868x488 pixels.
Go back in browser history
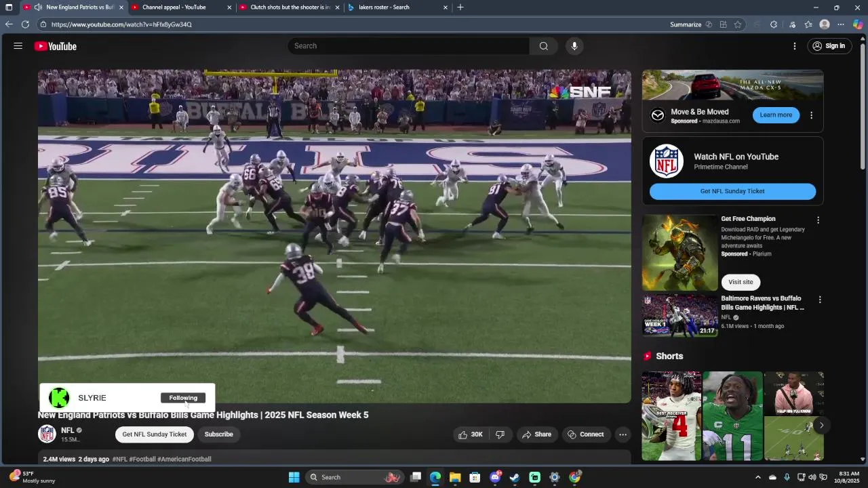9,24
